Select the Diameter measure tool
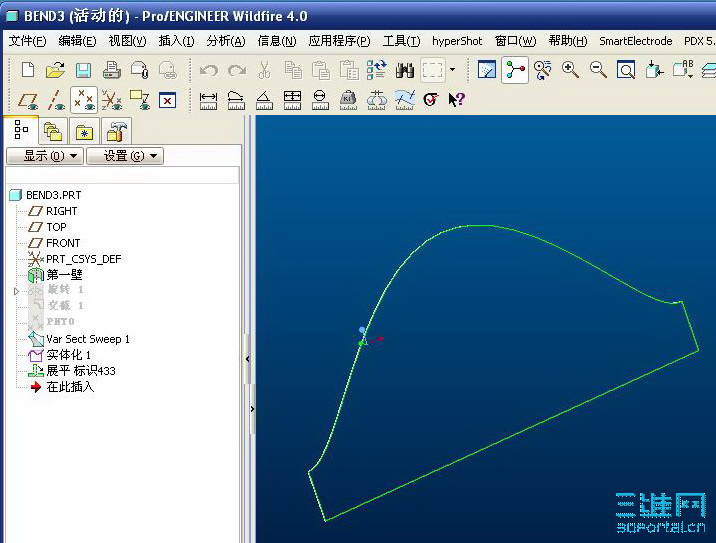 [x=320, y=100]
